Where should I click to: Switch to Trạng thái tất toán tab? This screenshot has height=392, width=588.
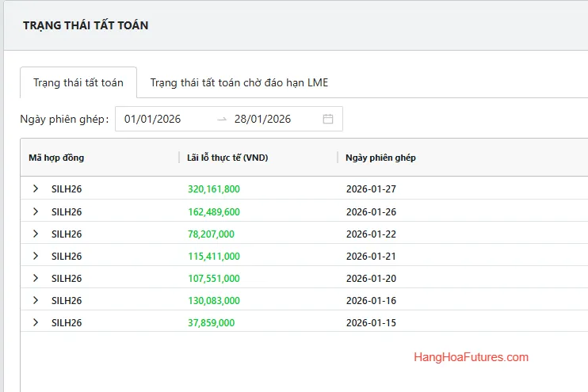point(78,83)
